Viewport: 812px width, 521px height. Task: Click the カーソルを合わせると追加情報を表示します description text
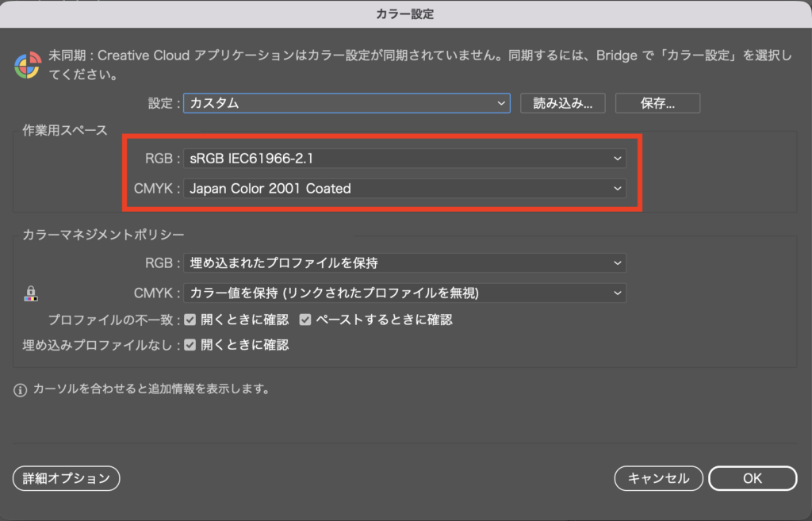[151, 389]
